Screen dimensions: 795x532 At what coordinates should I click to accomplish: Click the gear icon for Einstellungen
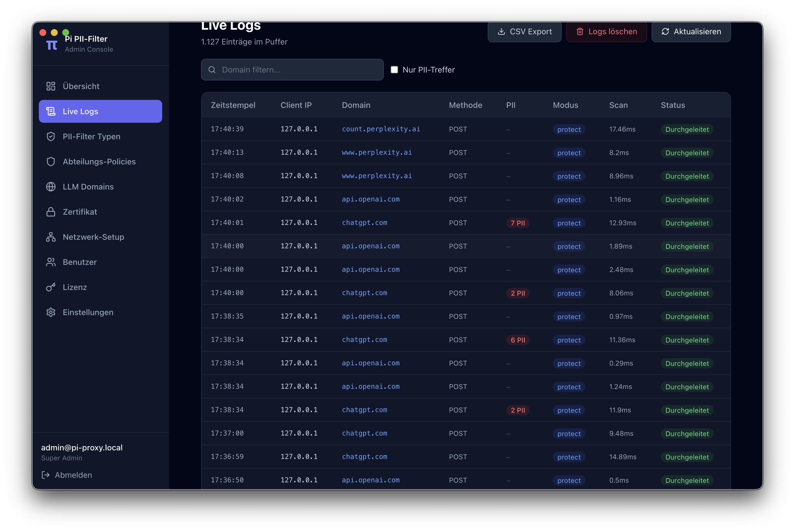point(51,312)
